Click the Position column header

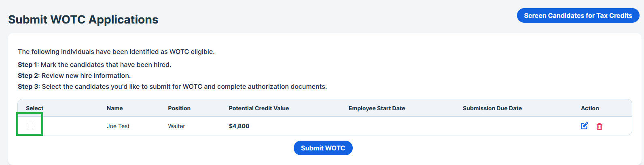(x=179, y=108)
